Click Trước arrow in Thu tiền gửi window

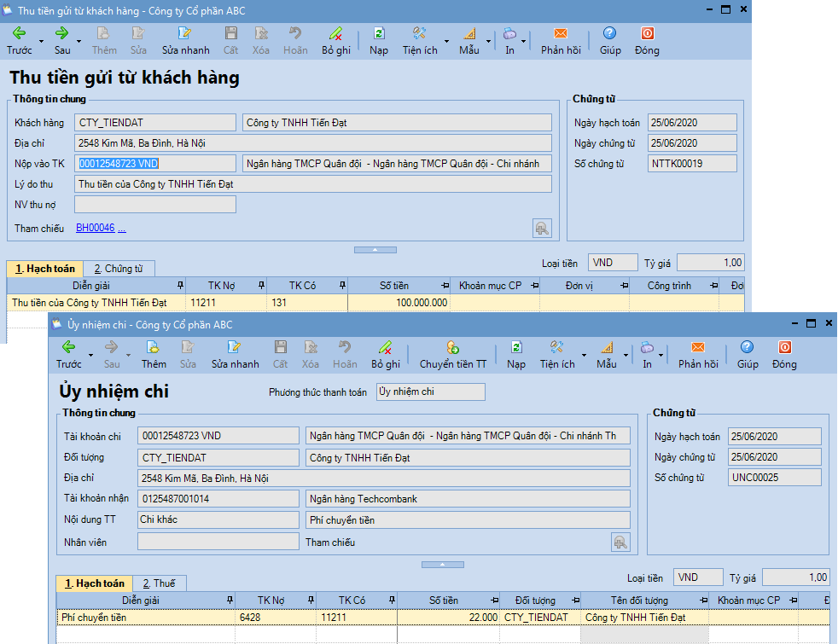click(x=20, y=41)
